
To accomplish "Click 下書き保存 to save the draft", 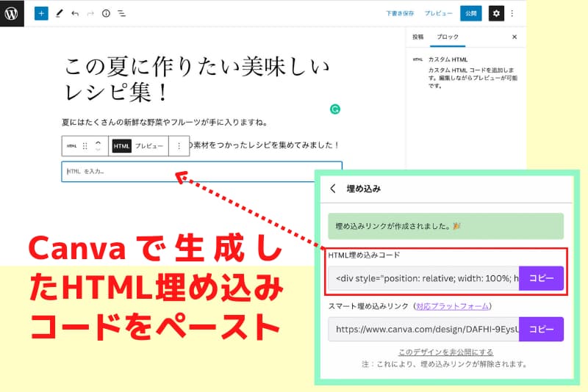I will (x=400, y=13).
